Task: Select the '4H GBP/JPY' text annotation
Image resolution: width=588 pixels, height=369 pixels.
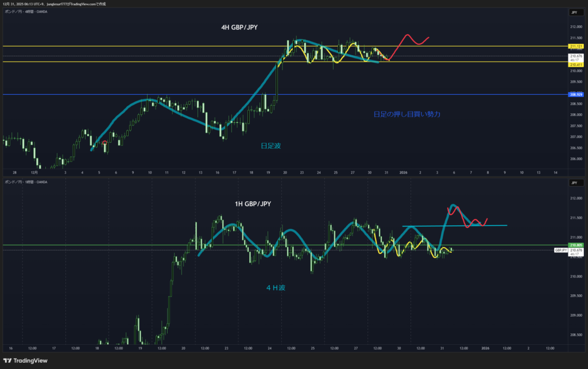Action: (238, 27)
